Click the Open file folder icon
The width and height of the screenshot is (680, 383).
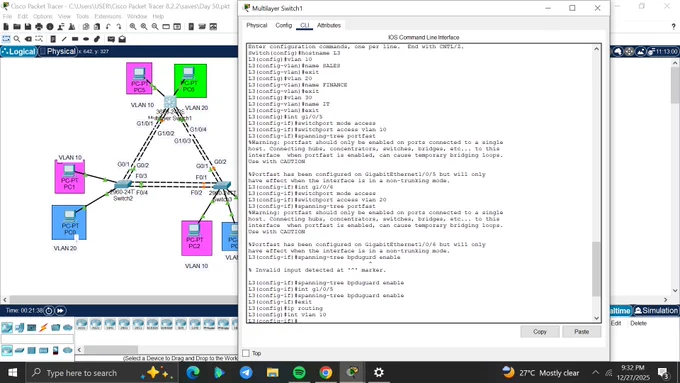point(17,27)
